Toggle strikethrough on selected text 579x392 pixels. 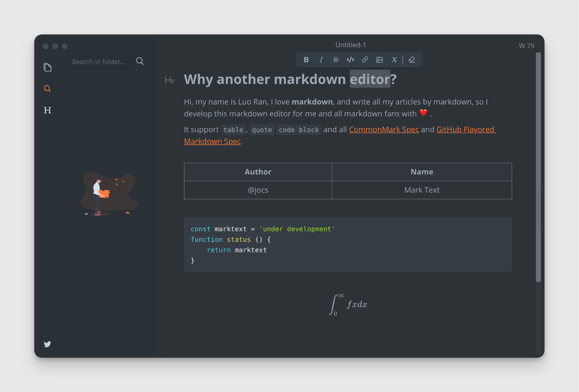coord(336,60)
